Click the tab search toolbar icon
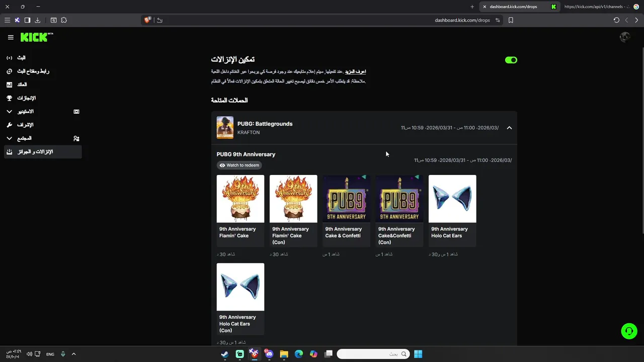The image size is (644, 362). point(54,20)
